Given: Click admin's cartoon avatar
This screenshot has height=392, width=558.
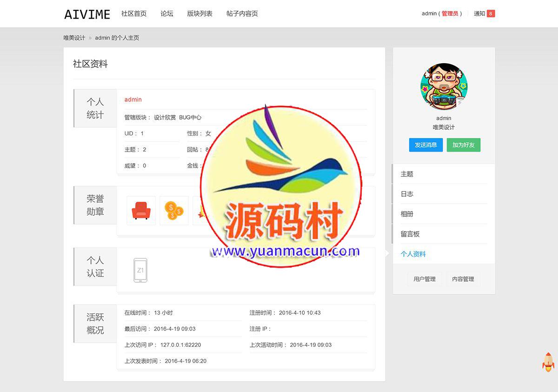Looking at the screenshot, I should pos(444,86).
